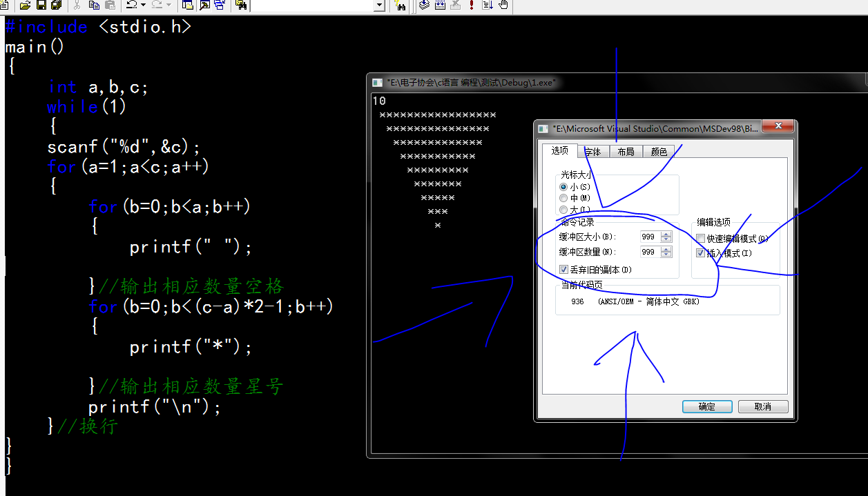The width and height of the screenshot is (868, 496).
Task: Save the current source file
Action: pyautogui.click(x=41, y=6)
